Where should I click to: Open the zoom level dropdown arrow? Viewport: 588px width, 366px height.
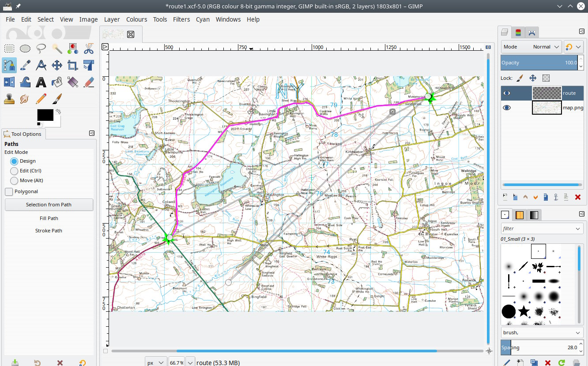(190, 362)
